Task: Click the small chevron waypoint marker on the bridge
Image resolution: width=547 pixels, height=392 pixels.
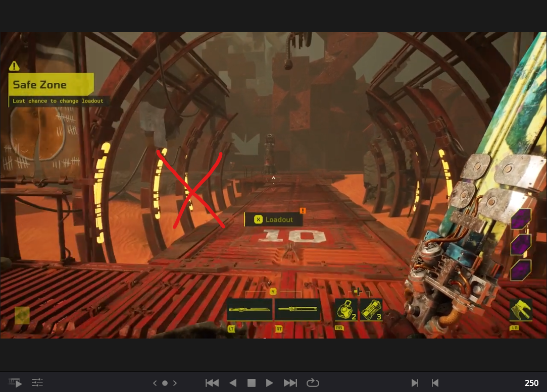Action: pyautogui.click(x=274, y=178)
